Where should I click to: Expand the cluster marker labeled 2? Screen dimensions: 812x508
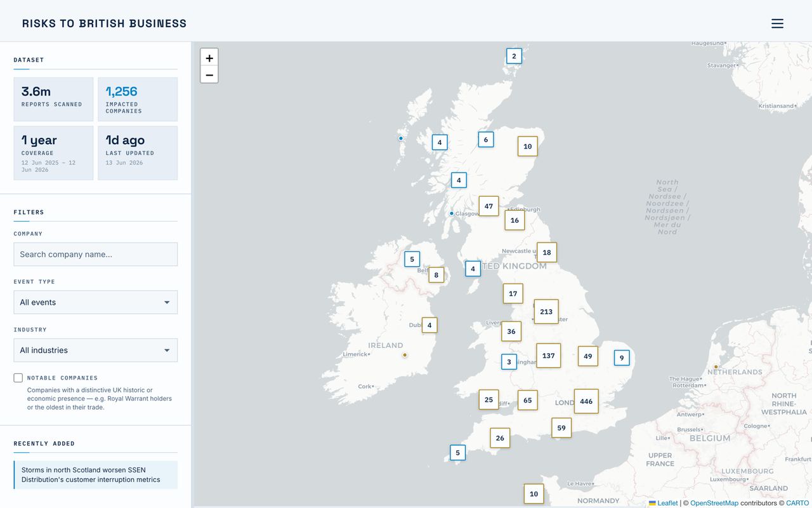(514, 56)
